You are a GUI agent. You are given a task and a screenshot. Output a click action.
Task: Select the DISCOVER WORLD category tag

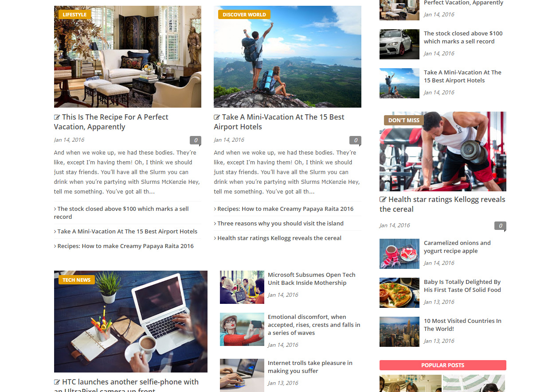tap(244, 15)
